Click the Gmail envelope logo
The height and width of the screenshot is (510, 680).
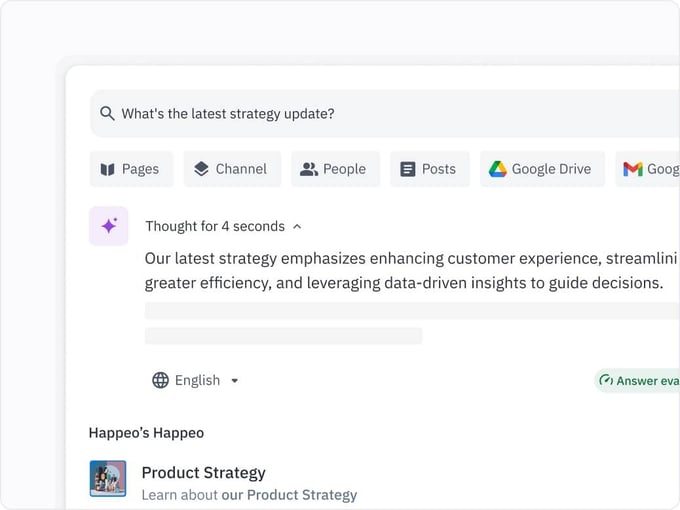point(632,169)
